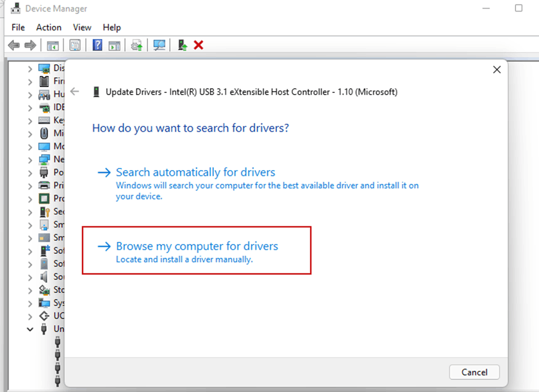This screenshot has width=539, height=392.
Task: Click the Cancel button
Action: [474, 372]
